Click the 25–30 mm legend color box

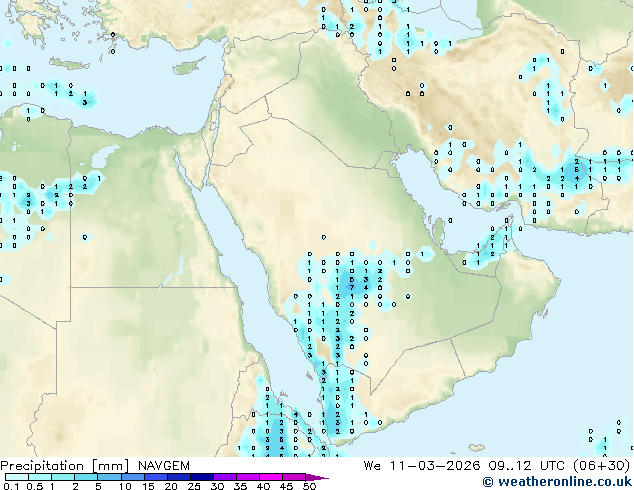click(x=201, y=477)
